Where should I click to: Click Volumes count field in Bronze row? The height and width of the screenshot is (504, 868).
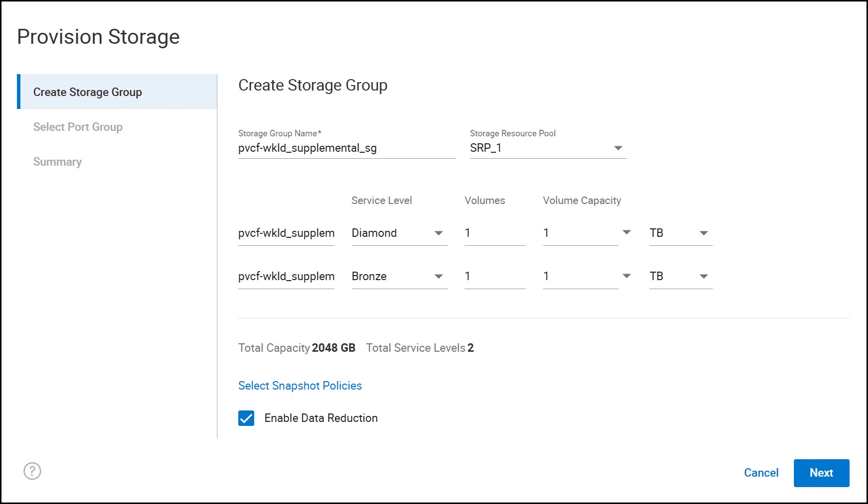point(495,276)
